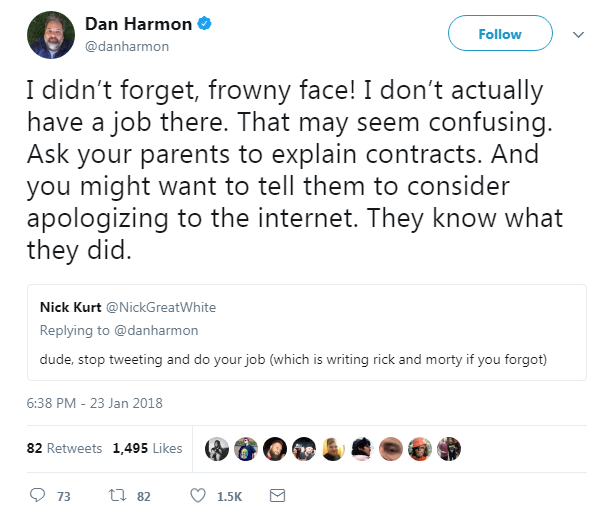This screenshot has height=513, width=613.
Task: Click the last liker avatar
Action: [x=449, y=449]
